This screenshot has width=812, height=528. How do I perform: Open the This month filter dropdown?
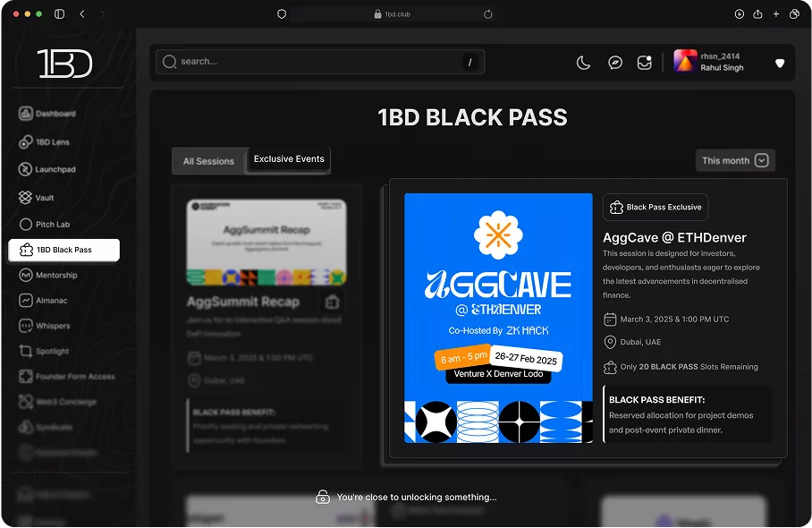735,160
